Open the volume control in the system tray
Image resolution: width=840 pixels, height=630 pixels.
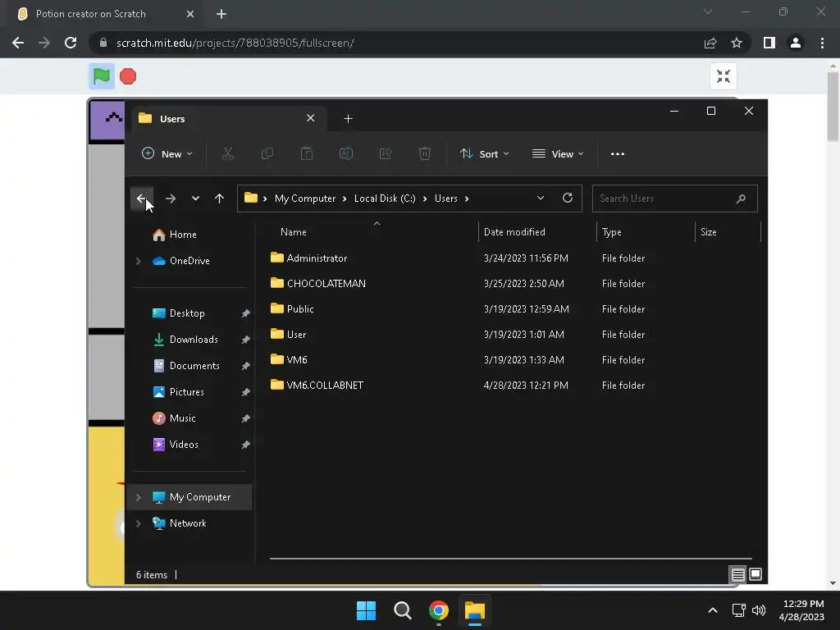point(759,610)
